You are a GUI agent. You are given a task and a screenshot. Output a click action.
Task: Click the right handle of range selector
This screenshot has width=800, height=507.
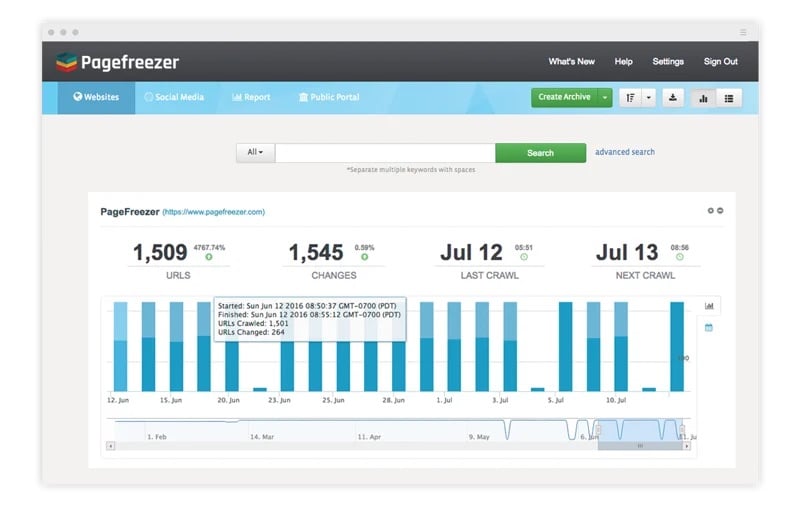(x=682, y=430)
